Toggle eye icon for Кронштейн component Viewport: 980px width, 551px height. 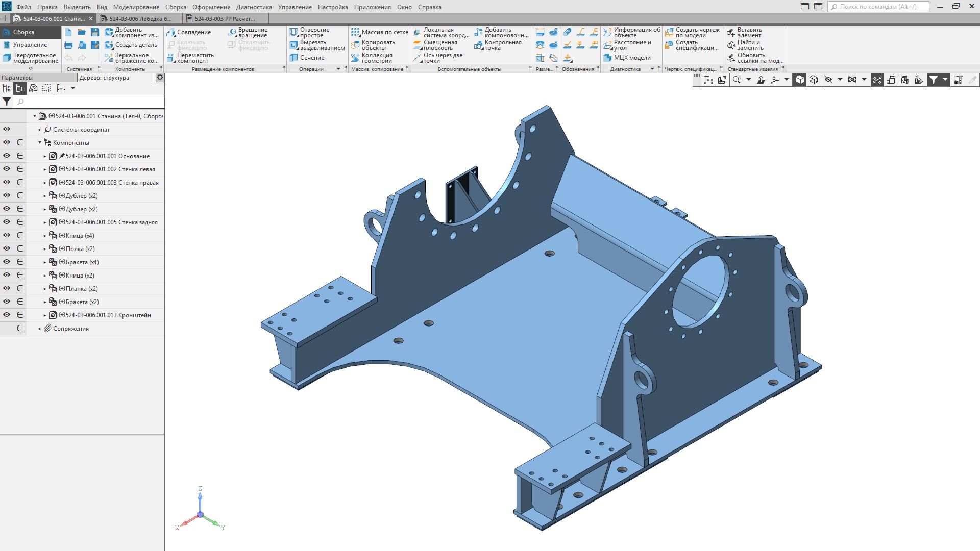[x=7, y=315]
